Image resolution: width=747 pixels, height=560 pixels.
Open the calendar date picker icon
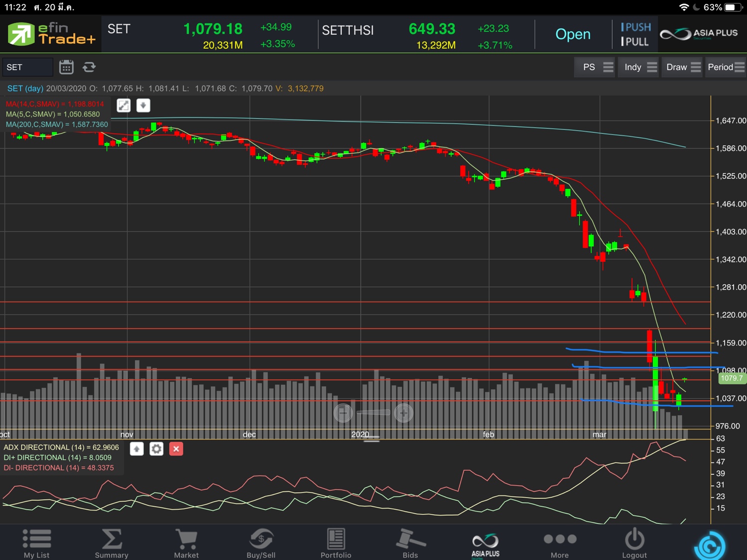coord(66,67)
